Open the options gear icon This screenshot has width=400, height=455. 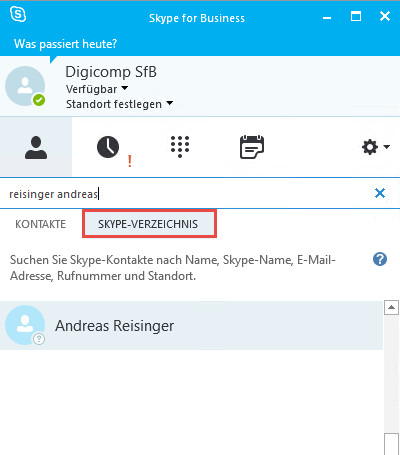pos(370,147)
